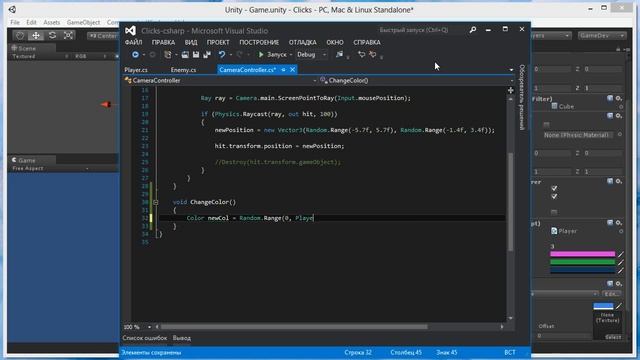This screenshot has width=640, height=360.
Task: Open the ПРАВКА menu
Action: pos(163,42)
